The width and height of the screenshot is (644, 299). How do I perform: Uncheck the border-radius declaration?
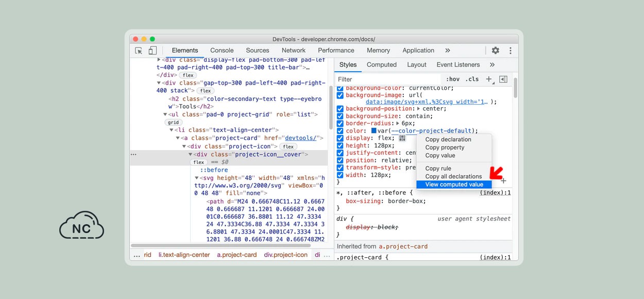[340, 124]
